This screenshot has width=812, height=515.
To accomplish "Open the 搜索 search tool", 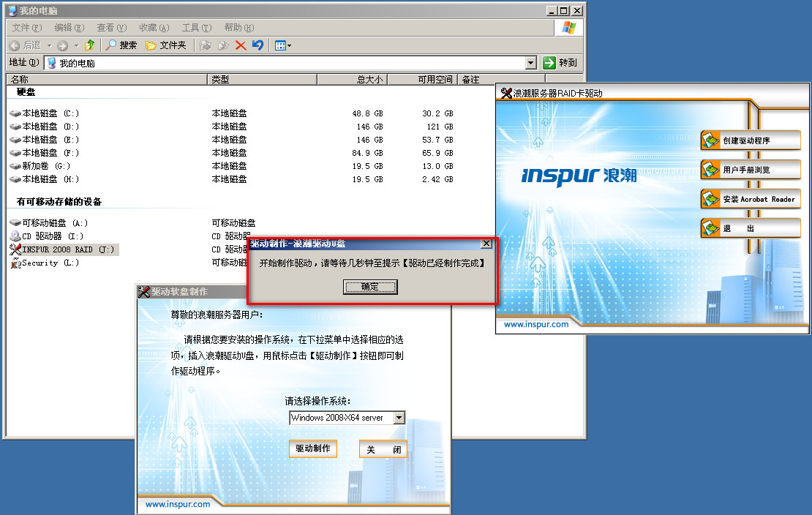I will 121,45.
